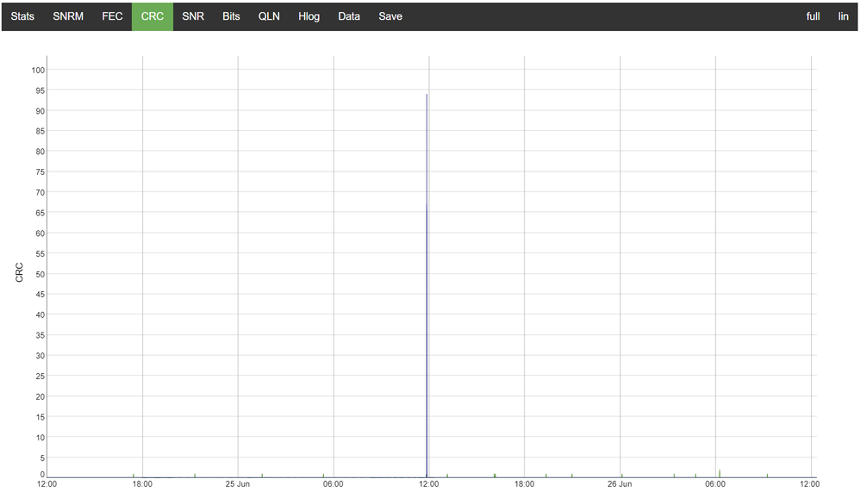860x504 pixels.
Task: Click the rotated 'CRC' y-axis title
Action: click(19, 272)
